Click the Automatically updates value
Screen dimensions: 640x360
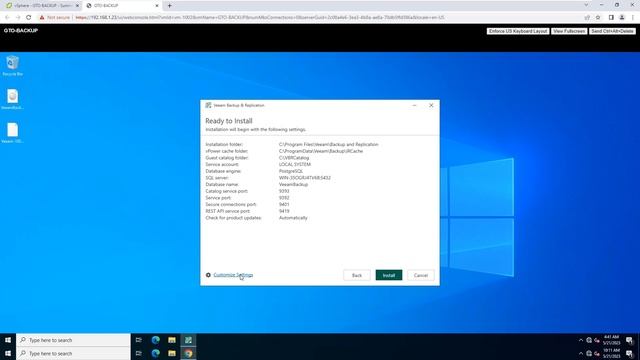[293, 218]
